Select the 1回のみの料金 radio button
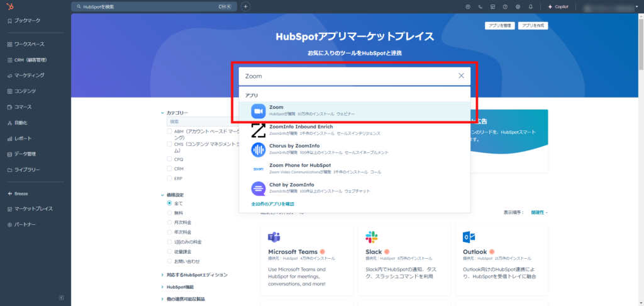 [x=169, y=242]
